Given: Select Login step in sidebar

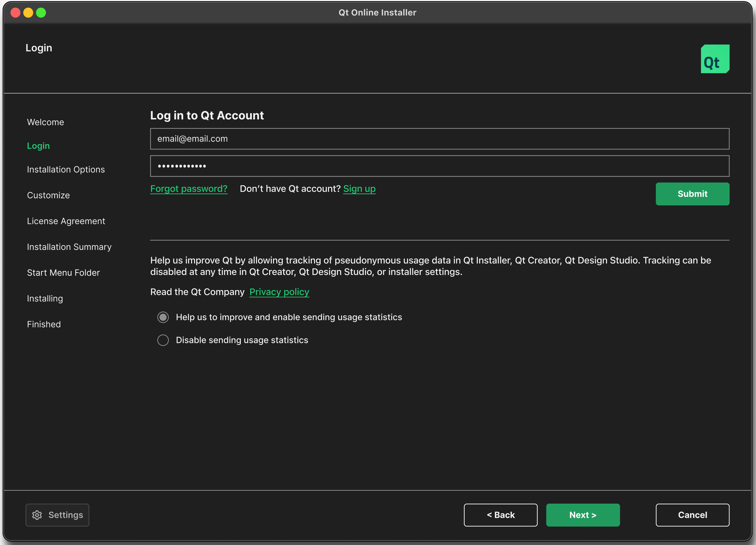Looking at the screenshot, I should (38, 146).
